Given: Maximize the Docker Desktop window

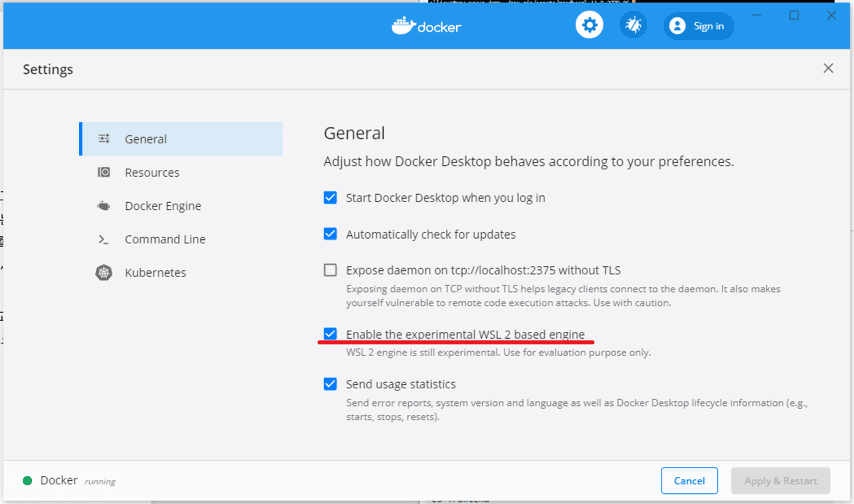Looking at the screenshot, I should click(794, 15).
